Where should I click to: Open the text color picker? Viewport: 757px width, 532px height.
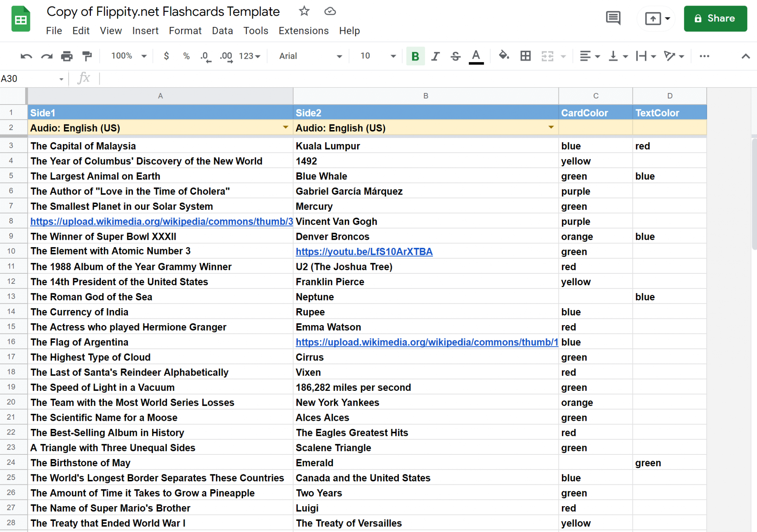click(476, 56)
